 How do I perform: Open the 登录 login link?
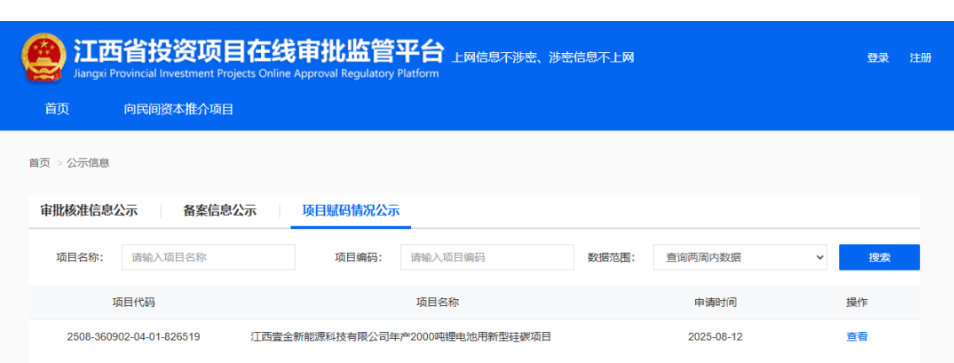point(878,58)
